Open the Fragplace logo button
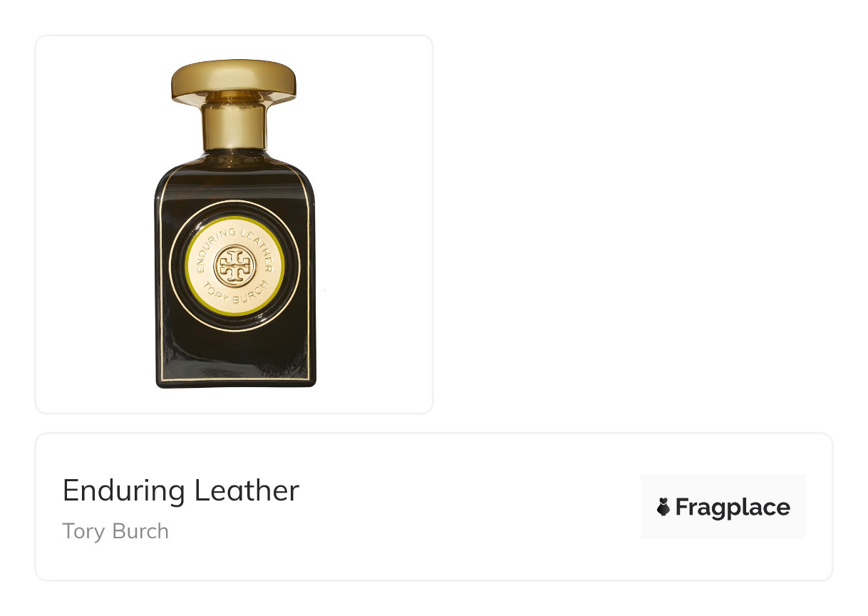 (x=723, y=507)
